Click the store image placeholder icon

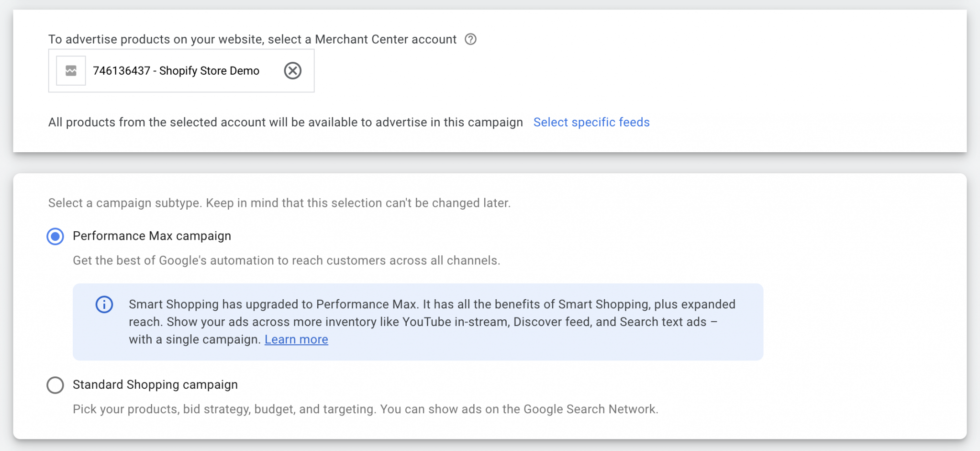pyautogui.click(x=71, y=71)
